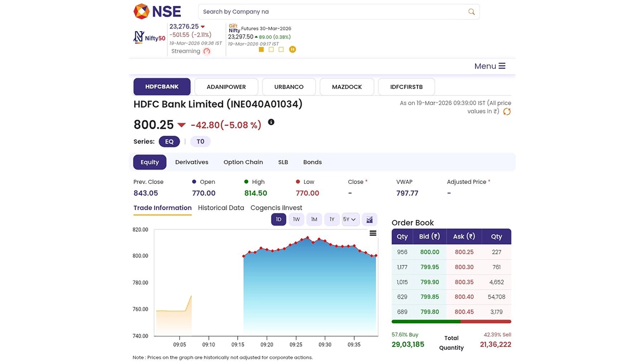Click the info icon next to price change
Image resolution: width=644 pixels, height=362 pixels.
point(271,122)
